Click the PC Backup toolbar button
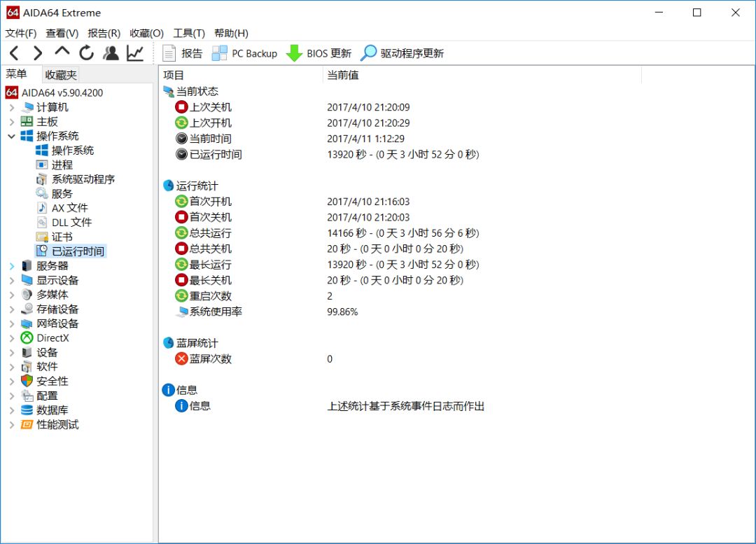This screenshot has height=544, width=756. coord(244,53)
